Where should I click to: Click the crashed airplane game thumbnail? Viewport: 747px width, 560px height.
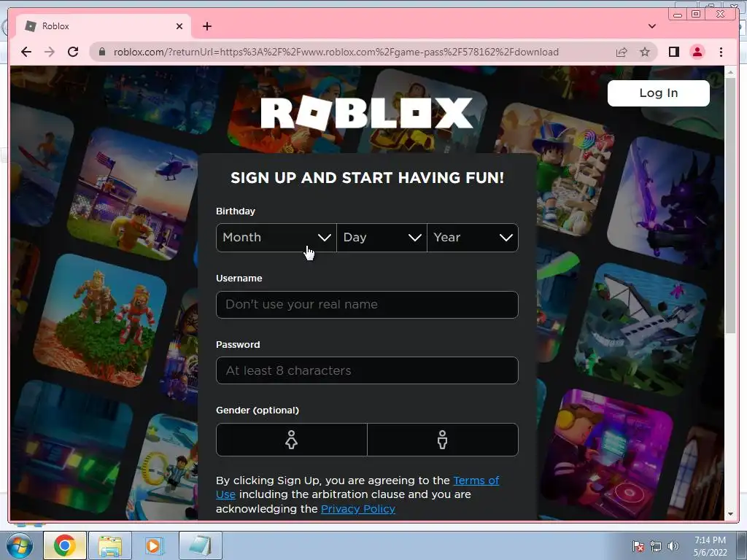click(640, 329)
